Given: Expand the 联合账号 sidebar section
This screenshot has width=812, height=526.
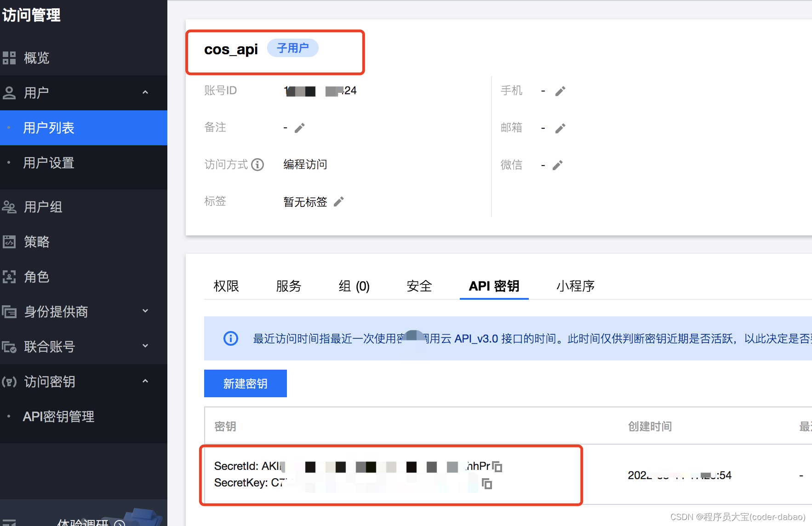Looking at the screenshot, I should coord(145,346).
